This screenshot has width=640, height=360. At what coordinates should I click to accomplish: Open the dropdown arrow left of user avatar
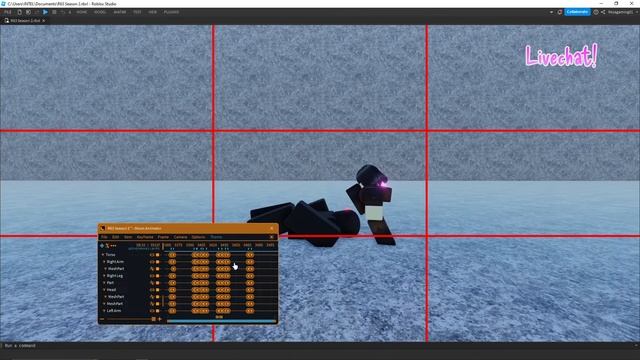click(x=551, y=12)
